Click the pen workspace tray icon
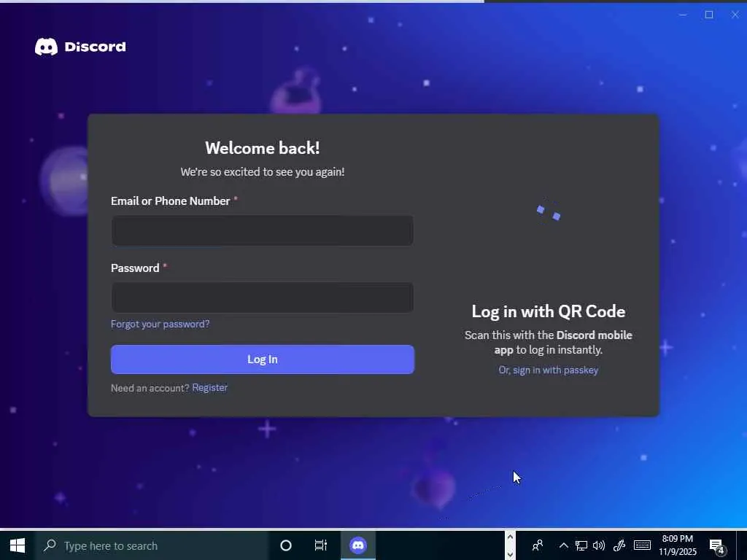Screen dimensions: 747x560 [x=619, y=545]
